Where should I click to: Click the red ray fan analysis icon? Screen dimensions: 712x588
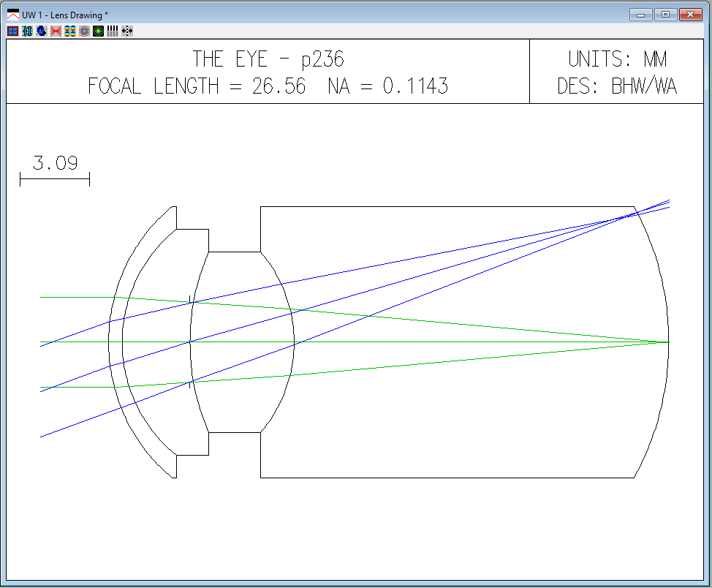[56, 31]
